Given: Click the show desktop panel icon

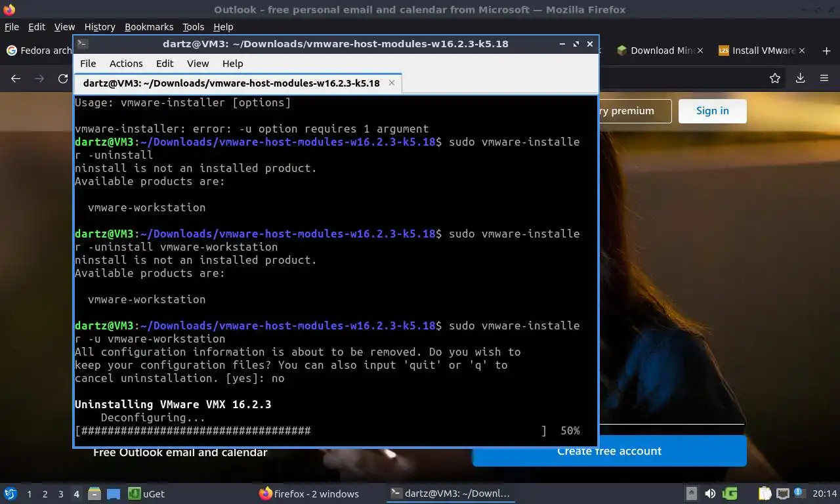Looking at the screenshot, I should (x=114, y=493).
